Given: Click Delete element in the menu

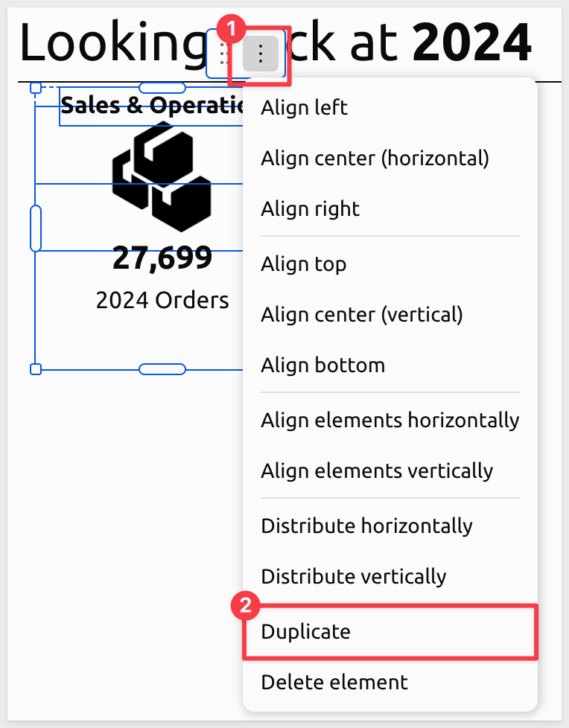Looking at the screenshot, I should [x=334, y=682].
